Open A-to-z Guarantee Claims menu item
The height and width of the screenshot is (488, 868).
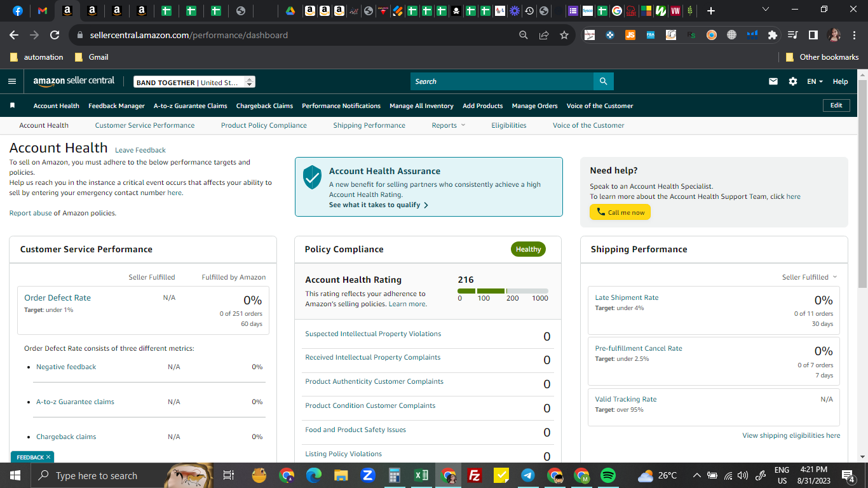pos(191,105)
